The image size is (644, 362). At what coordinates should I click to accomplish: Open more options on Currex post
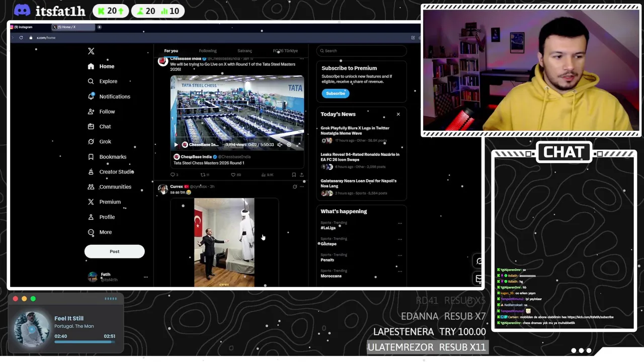(x=301, y=187)
